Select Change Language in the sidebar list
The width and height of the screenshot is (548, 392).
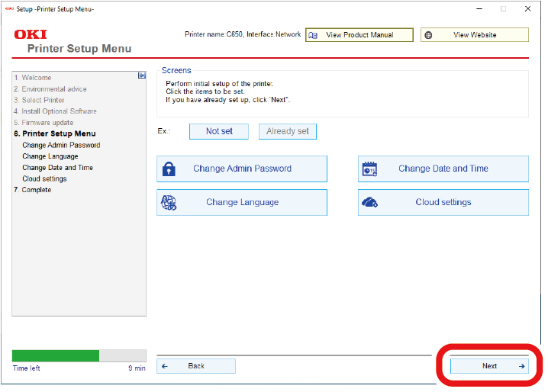click(50, 156)
